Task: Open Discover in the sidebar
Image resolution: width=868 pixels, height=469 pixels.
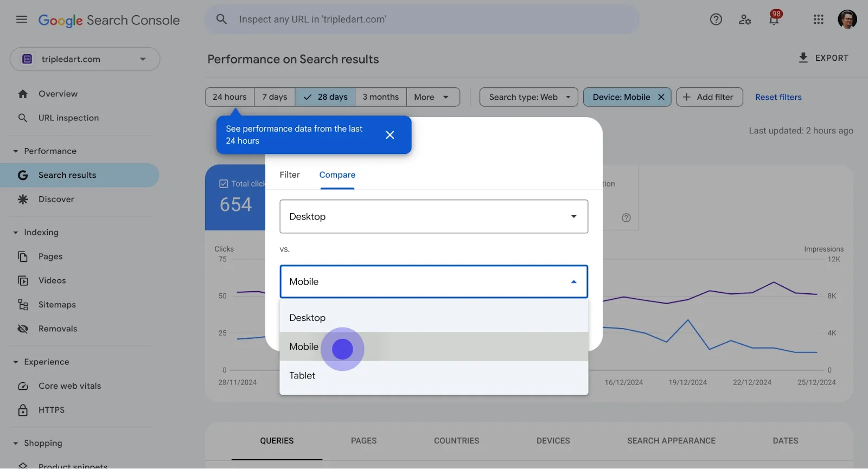Action: (79, 200)
